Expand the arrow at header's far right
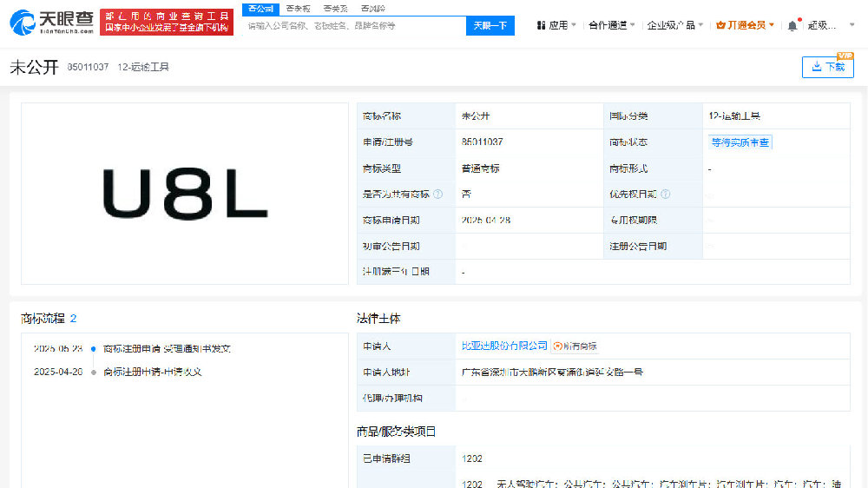 [x=852, y=25]
